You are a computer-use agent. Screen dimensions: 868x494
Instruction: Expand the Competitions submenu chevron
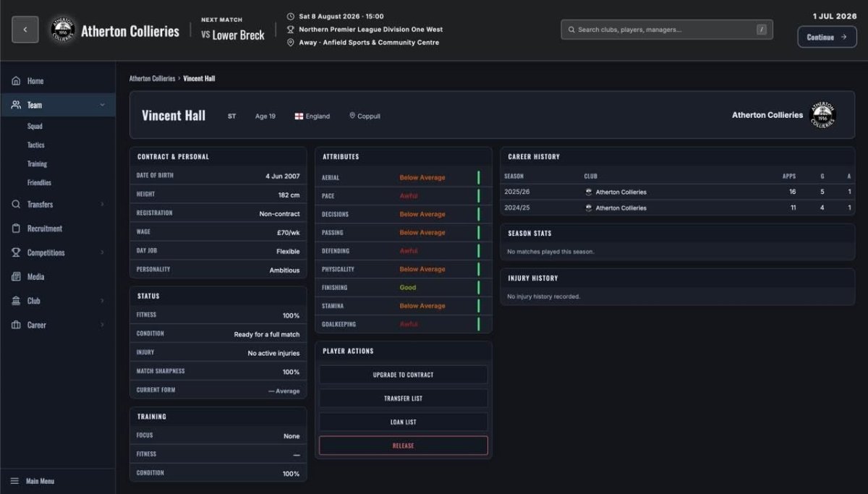[x=102, y=252]
